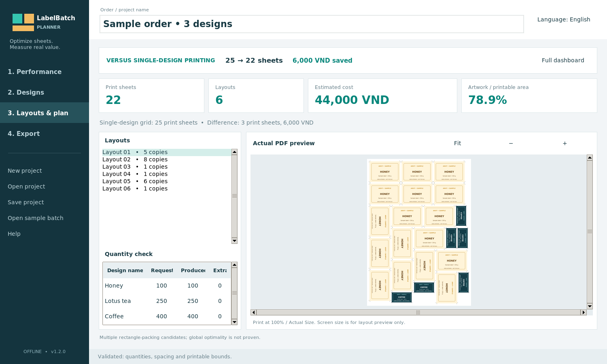Image resolution: width=607 pixels, height=364 pixels.
Task: Select Layouts & plan step
Action: click(x=45, y=113)
